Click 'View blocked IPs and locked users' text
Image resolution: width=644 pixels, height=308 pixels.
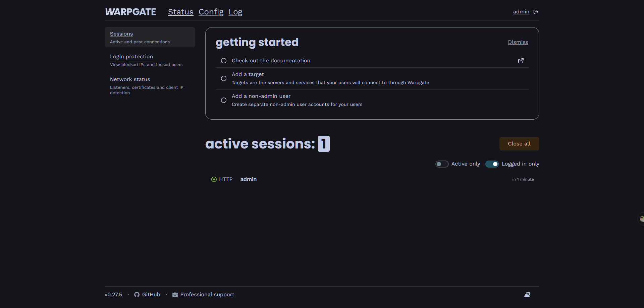point(146,65)
